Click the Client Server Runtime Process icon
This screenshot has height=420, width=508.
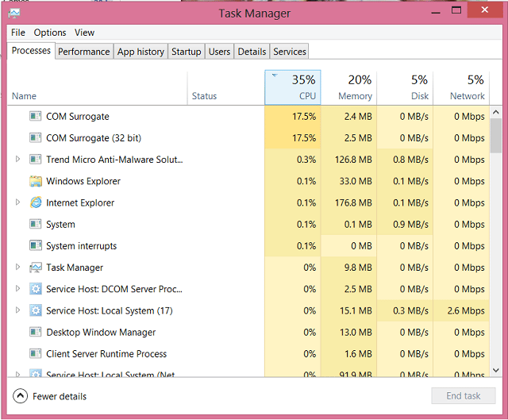tap(35, 353)
